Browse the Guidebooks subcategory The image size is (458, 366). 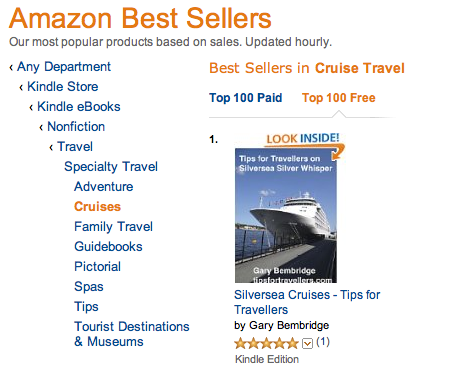click(x=108, y=247)
